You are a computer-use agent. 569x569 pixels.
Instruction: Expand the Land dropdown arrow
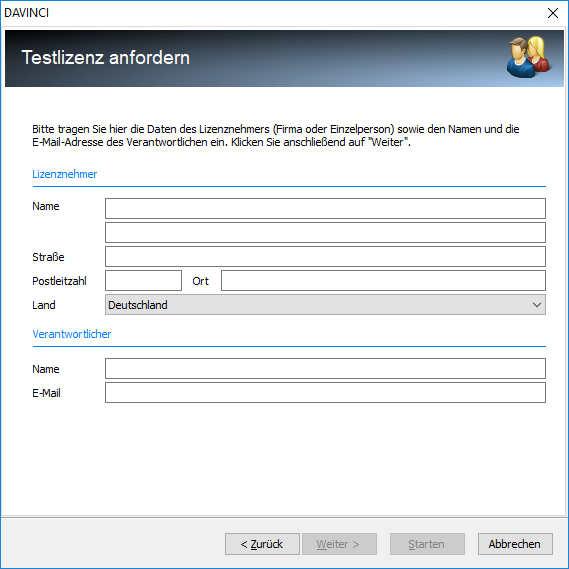(537, 305)
